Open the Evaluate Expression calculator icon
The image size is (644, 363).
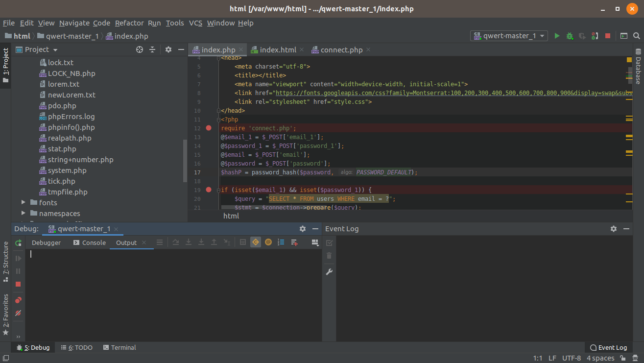[x=242, y=242]
